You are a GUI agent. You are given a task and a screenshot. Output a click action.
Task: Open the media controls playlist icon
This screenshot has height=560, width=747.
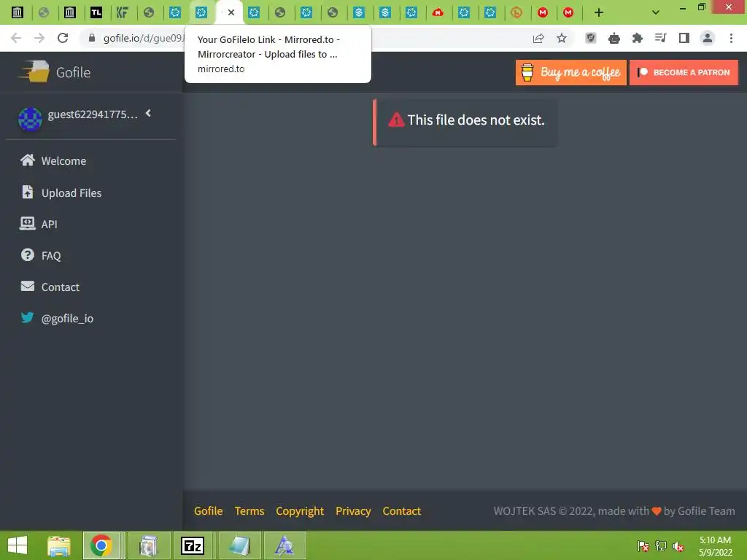tap(660, 38)
